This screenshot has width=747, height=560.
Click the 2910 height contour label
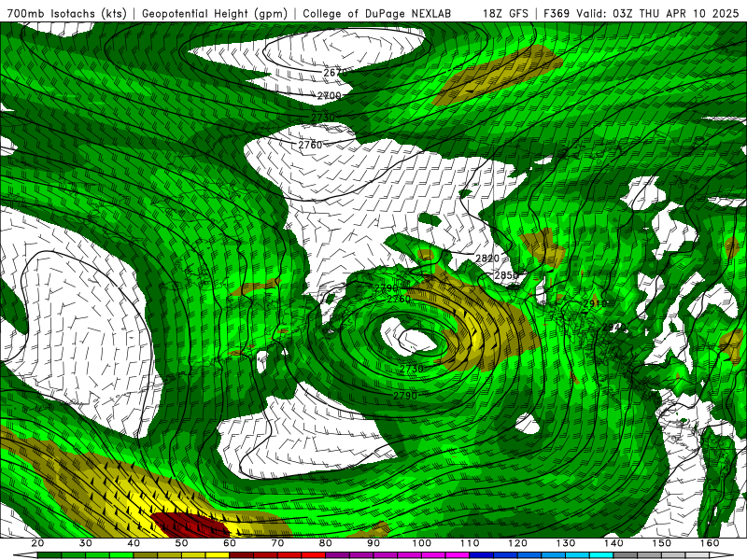coord(595,304)
